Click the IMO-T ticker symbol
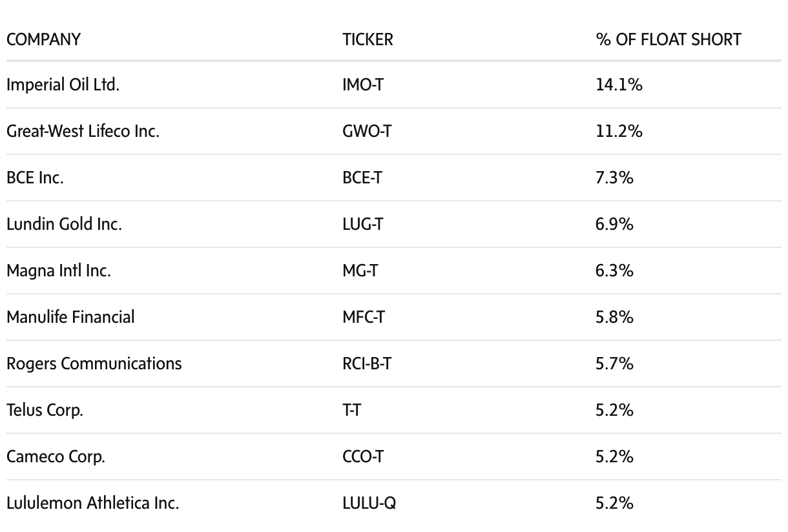The image size is (788, 532). [x=362, y=85]
